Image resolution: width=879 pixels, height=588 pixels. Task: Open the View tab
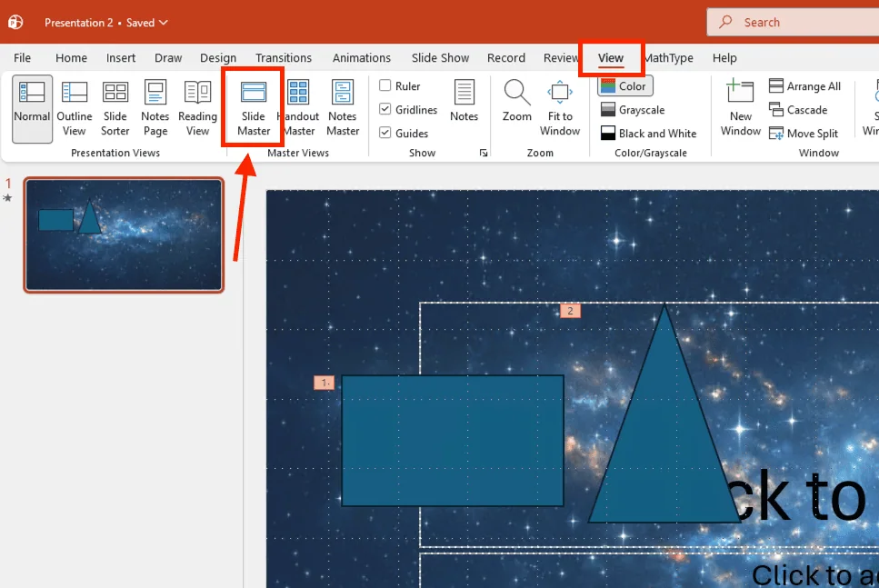click(611, 58)
